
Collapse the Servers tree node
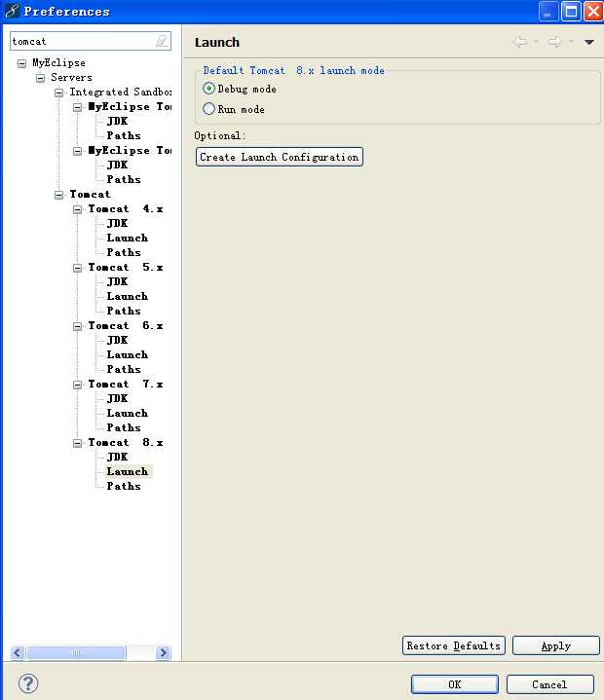point(40,78)
